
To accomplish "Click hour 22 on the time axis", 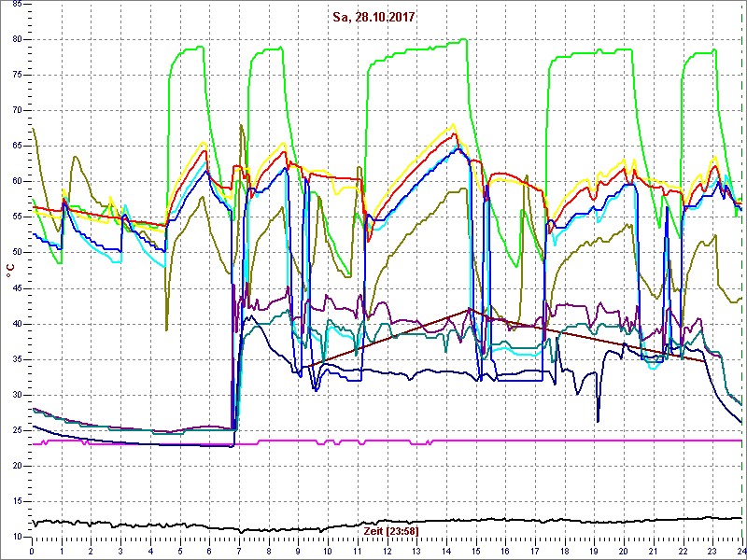I will (684, 551).
